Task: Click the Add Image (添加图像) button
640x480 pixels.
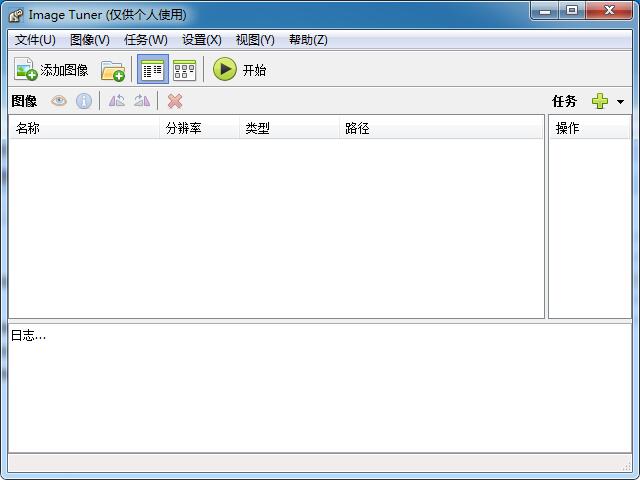Action: point(51,69)
